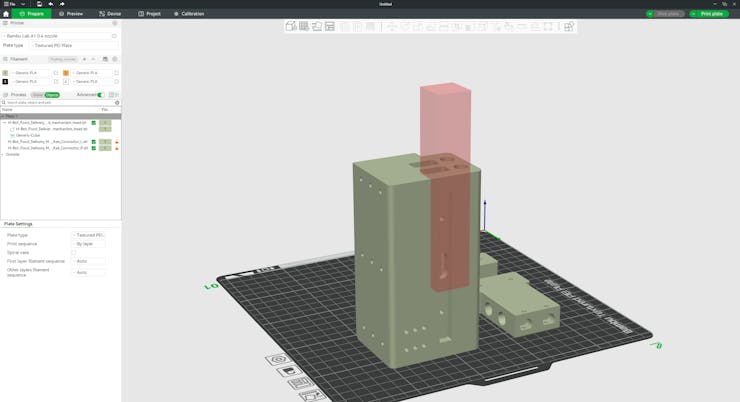740x402 pixels.
Task: Toggle the Advanced settings switch
Action: pyautogui.click(x=101, y=95)
